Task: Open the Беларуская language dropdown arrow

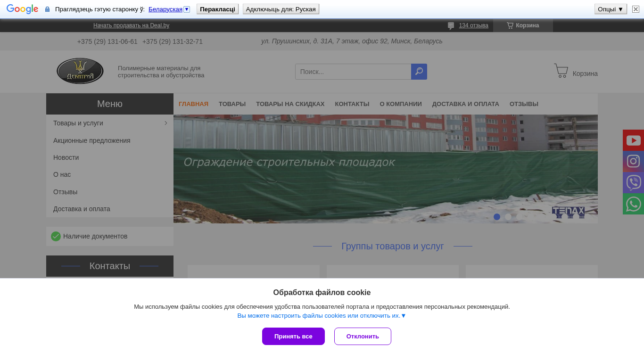Action: click(x=187, y=9)
